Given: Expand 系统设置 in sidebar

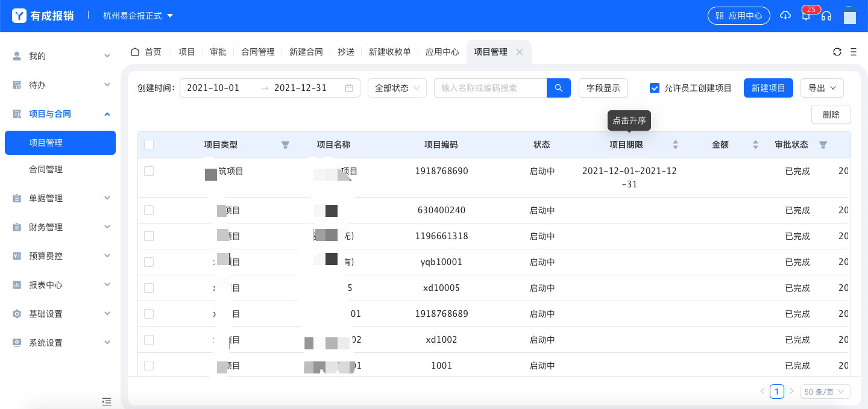Looking at the screenshot, I should pos(60,343).
